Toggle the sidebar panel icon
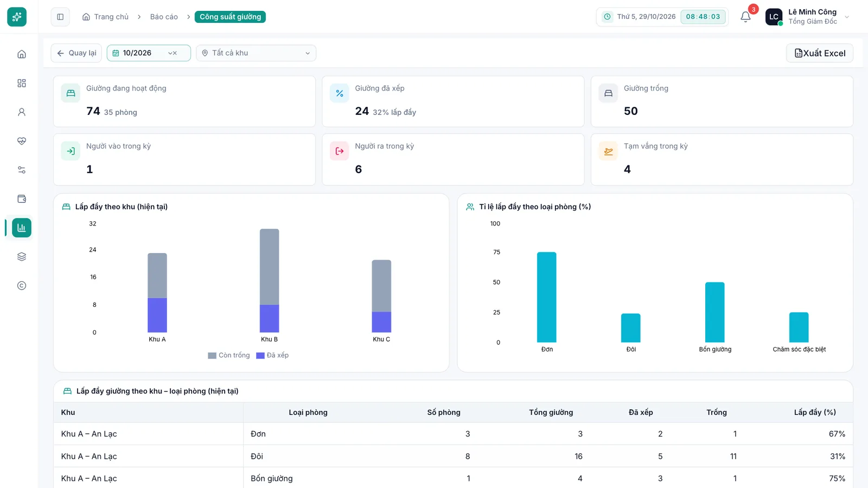Viewport: 868px width, 488px height. coord(60,17)
